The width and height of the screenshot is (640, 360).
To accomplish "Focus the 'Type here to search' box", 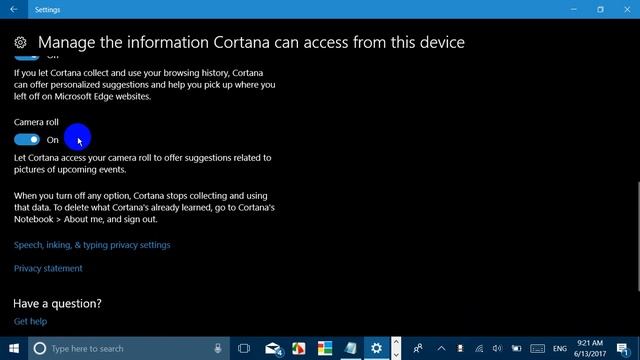I will pyautogui.click(x=129, y=349).
